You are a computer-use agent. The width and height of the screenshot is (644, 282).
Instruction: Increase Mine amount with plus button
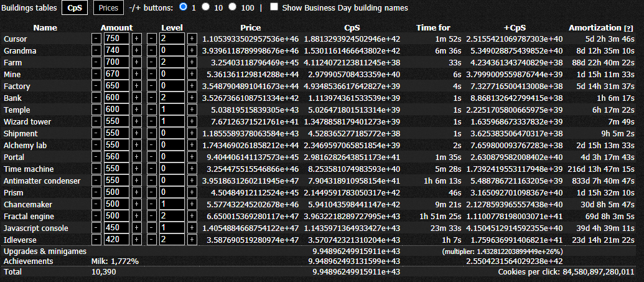(136, 75)
